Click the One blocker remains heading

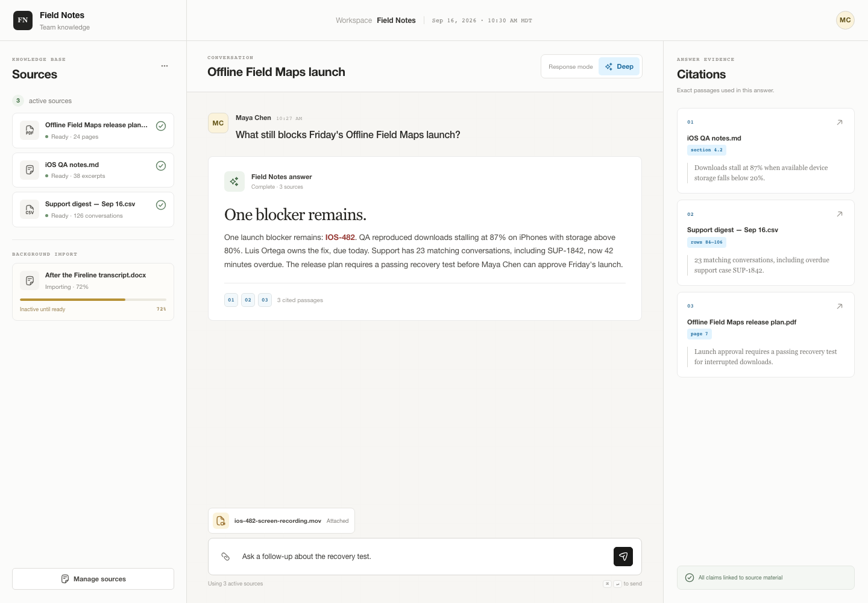click(x=295, y=215)
